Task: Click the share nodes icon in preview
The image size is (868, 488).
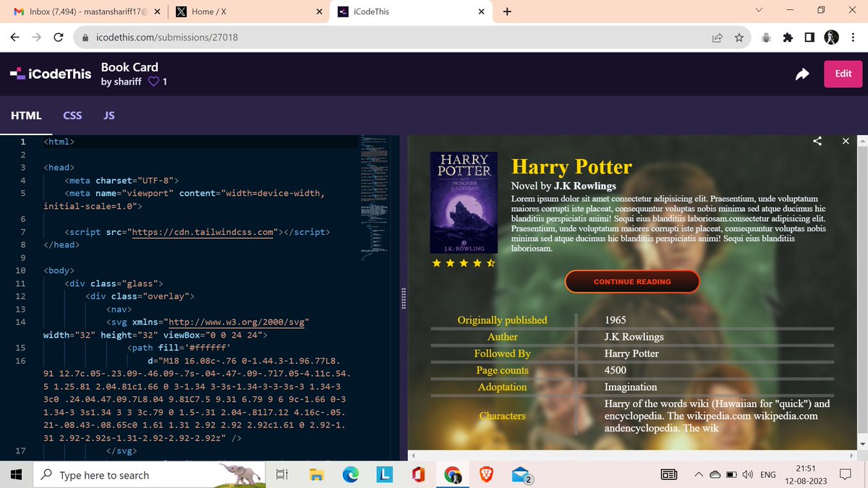Action: click(x=817, y=141)
